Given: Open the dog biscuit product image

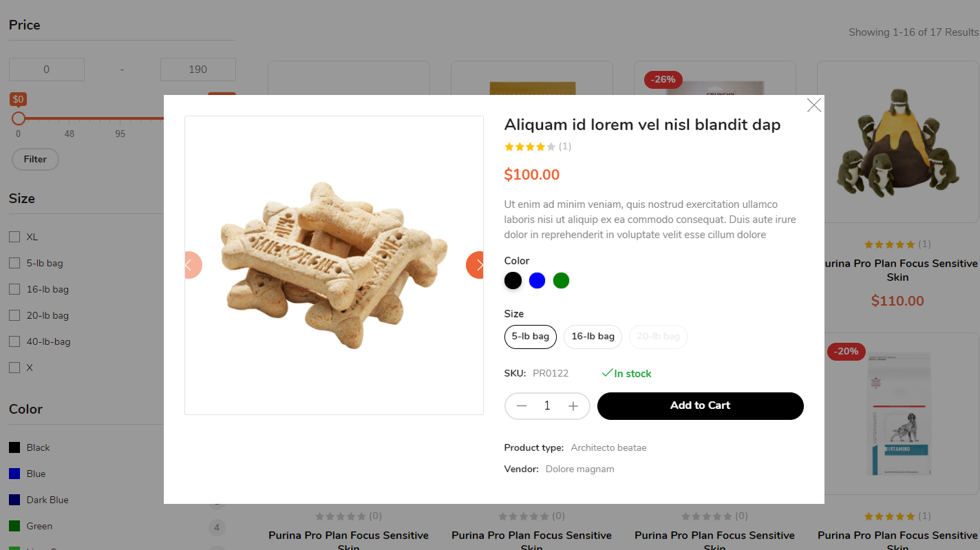Looking at the screenshot, I should 334,265.
